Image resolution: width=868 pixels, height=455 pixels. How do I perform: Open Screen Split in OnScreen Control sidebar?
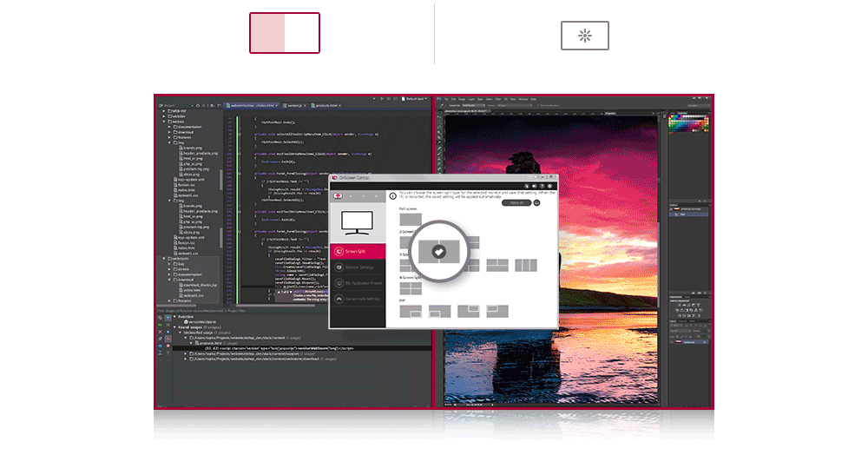[x=358, y=251]
